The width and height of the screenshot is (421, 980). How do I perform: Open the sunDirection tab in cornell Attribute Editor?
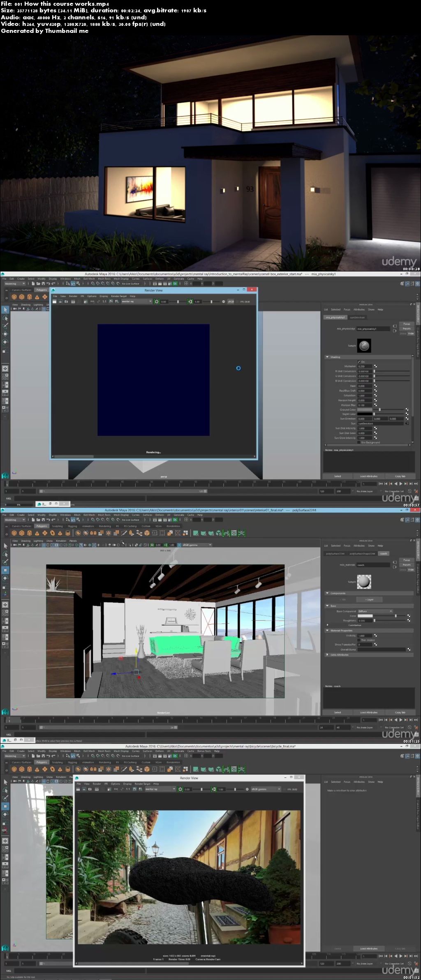(x=357, y=317)
